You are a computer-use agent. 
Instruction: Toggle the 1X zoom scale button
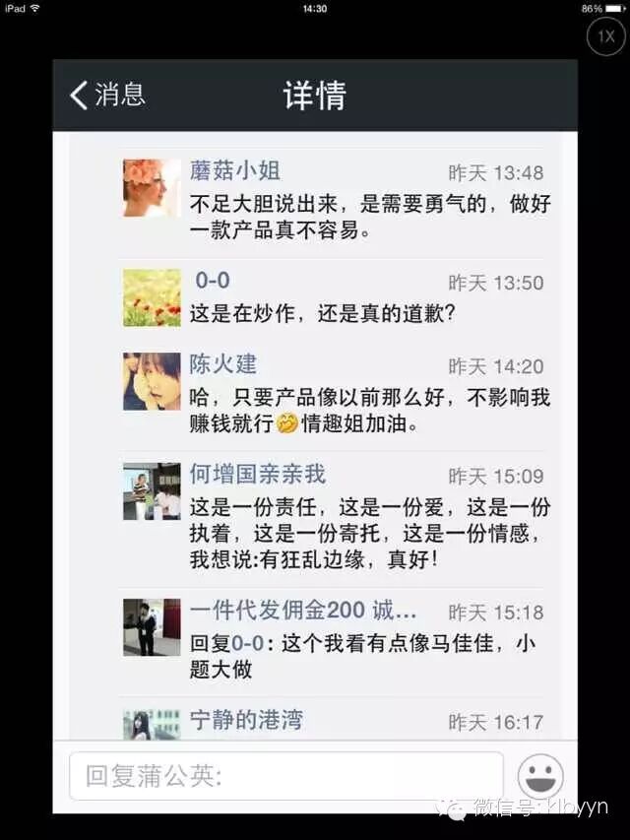click(x=606, y=36)
